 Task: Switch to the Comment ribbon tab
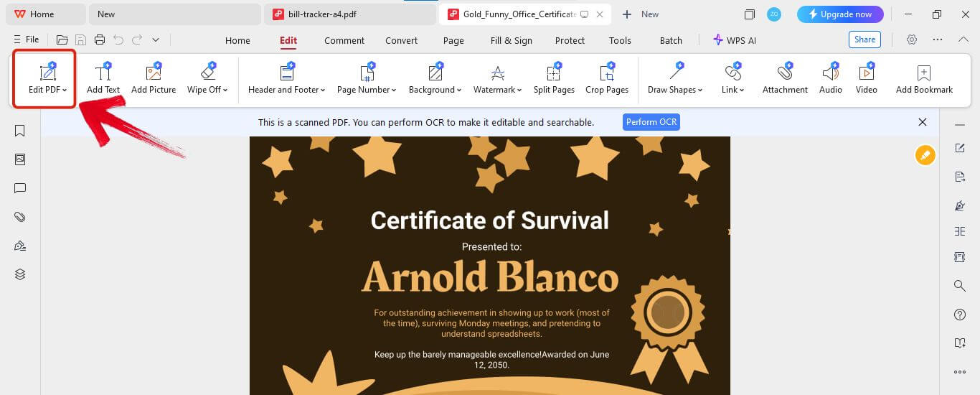[x=344, y=40]
